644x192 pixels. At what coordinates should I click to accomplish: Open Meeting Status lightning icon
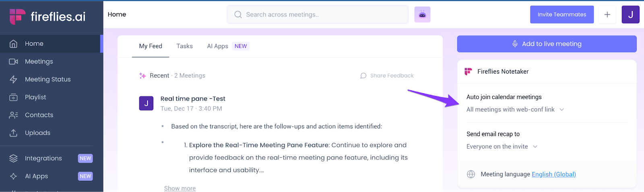point(13,80)
